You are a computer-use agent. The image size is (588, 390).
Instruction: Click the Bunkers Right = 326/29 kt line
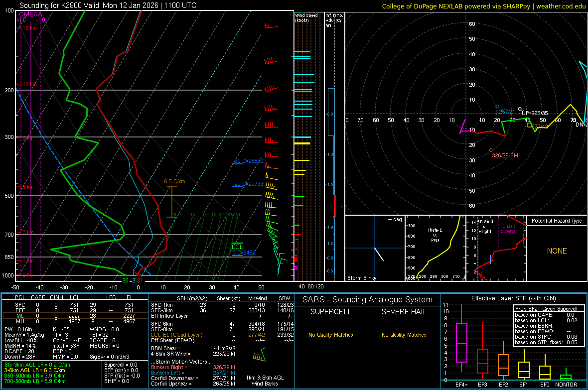(193, 367)
